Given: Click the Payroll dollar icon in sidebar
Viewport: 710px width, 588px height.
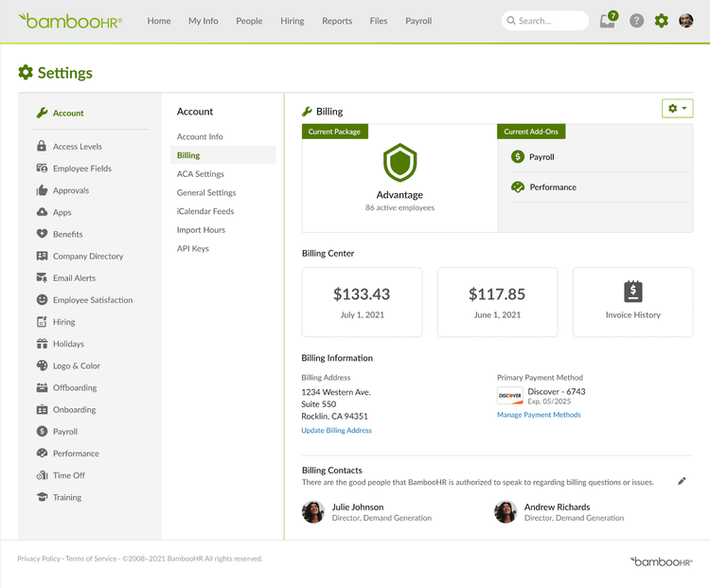Looking at the screenshot, I should tap(42, 431).
